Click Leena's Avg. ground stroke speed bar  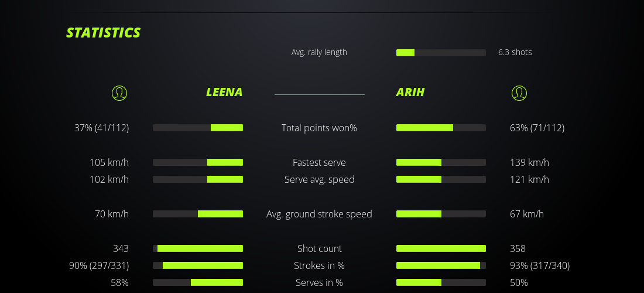click(x=198, y=214)
